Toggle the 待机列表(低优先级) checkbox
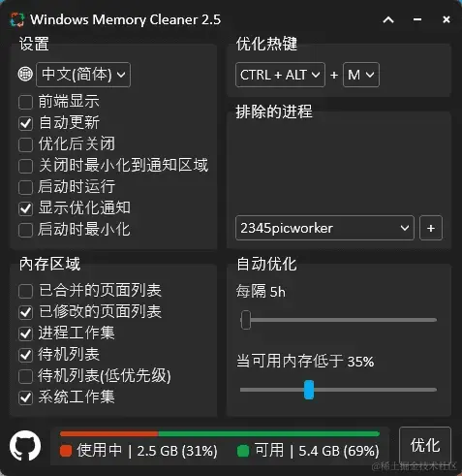This screenshot has width=462, height=476. point(25,376)
